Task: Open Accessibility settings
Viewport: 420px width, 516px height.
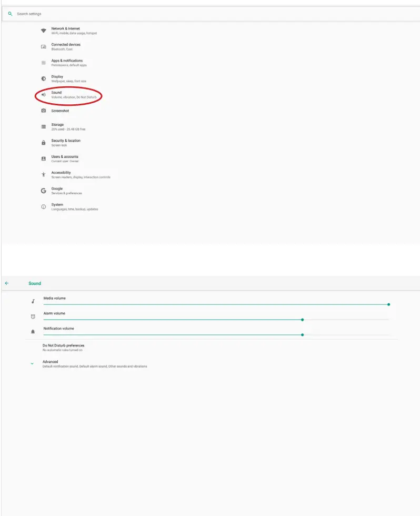Action: click(x=81, y=175)
